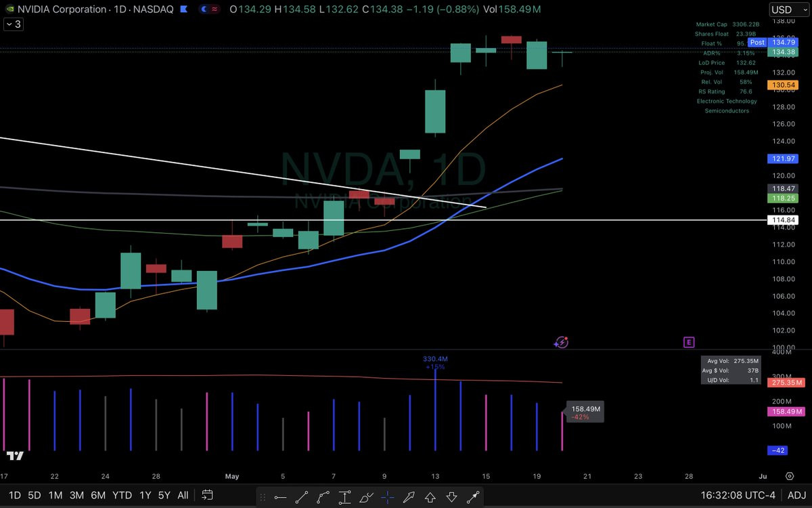Select the horizontal line drawing tool
The image size is (812, 508).
coord(279,497)
